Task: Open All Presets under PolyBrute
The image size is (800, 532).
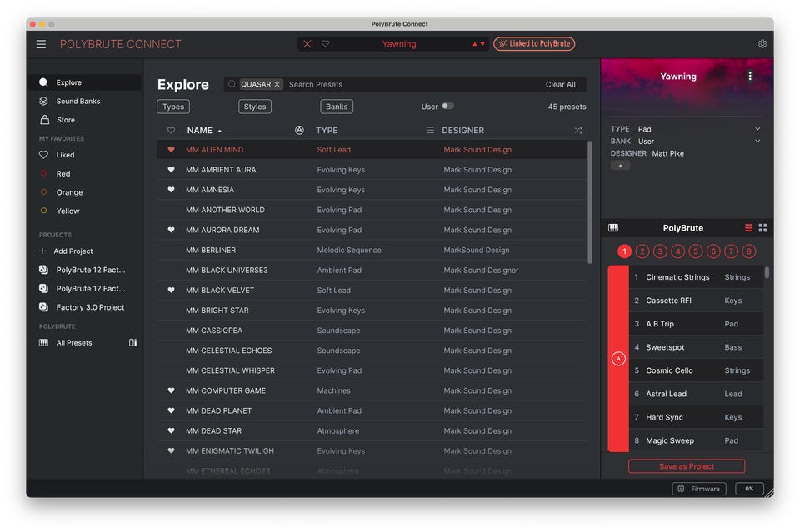Action: (74, 343)
